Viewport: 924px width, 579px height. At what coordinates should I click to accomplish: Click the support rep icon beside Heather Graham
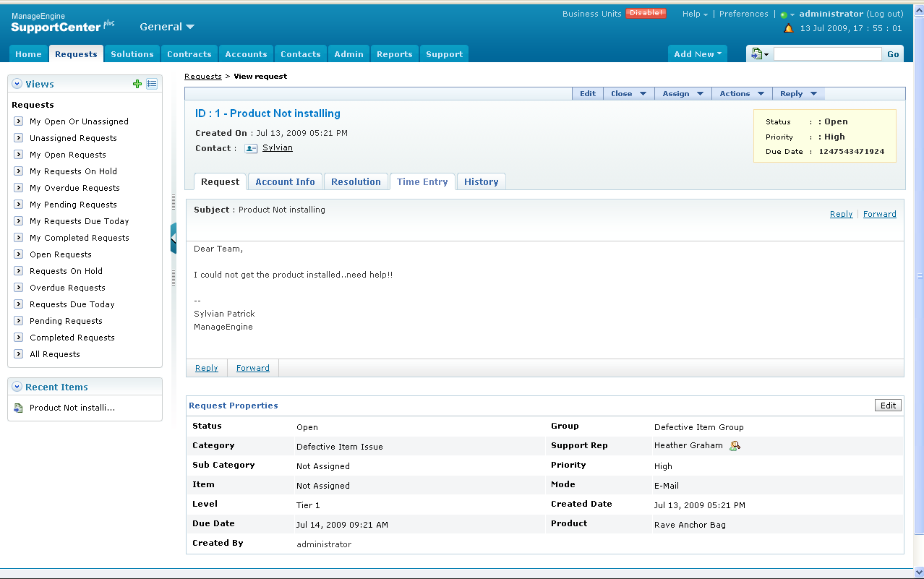(x=735, y=445)
